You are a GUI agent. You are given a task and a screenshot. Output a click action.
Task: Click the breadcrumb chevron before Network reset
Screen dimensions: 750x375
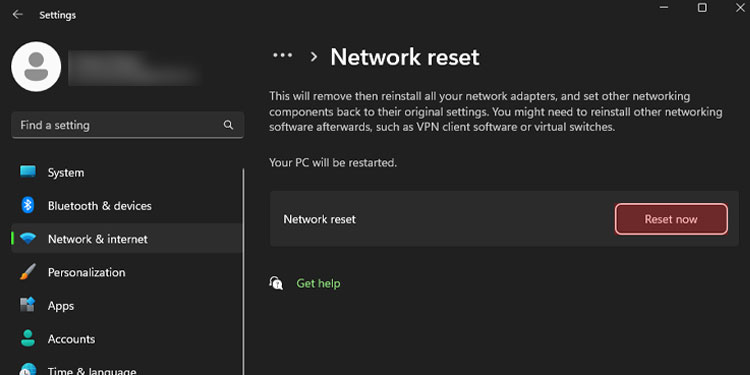[314, 56]
